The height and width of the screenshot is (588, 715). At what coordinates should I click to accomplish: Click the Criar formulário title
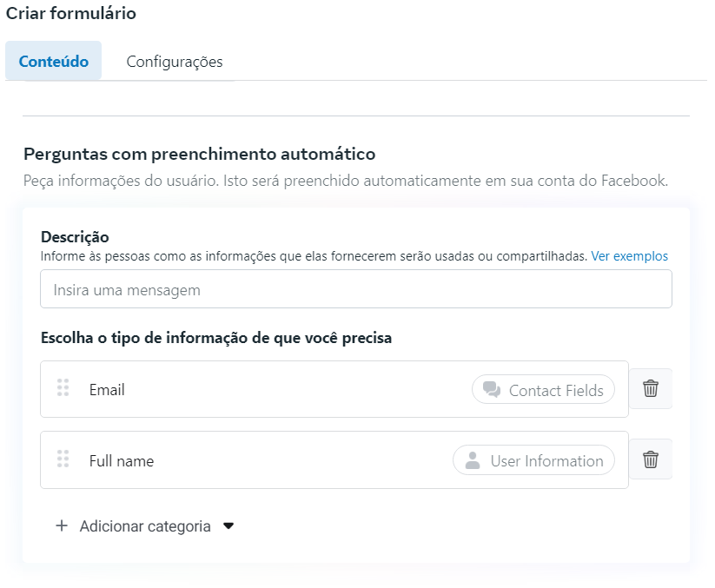pos(71,14)
